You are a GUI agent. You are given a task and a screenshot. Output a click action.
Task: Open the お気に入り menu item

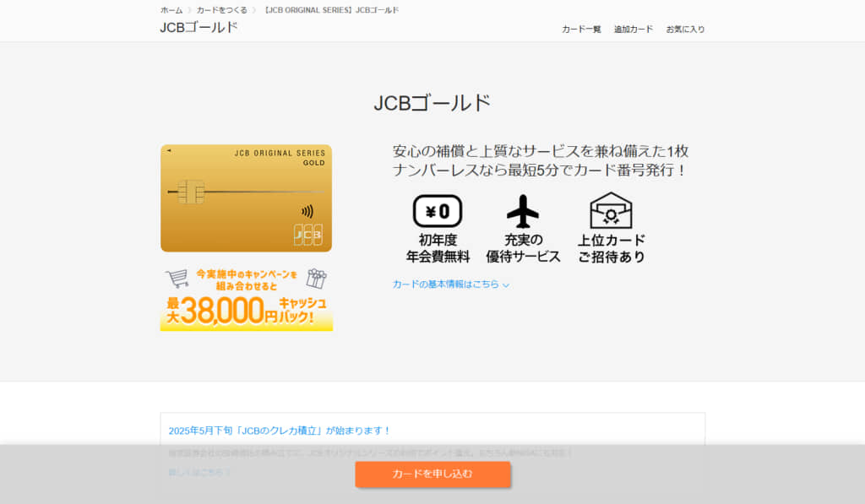coord(685,30)
